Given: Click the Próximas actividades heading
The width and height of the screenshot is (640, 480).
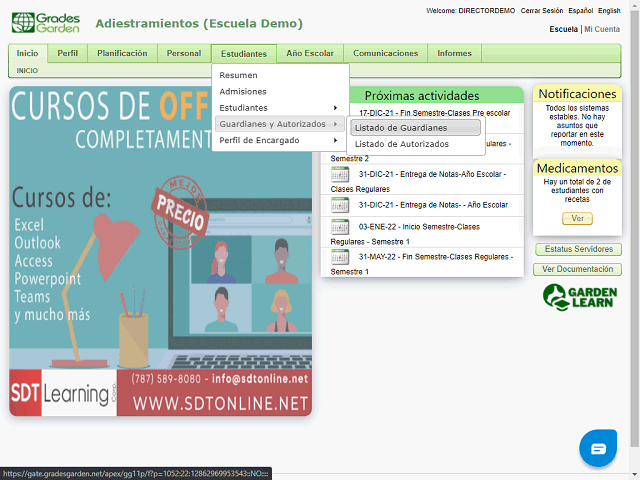Looking at the screenshot, I should pos(422,96).
